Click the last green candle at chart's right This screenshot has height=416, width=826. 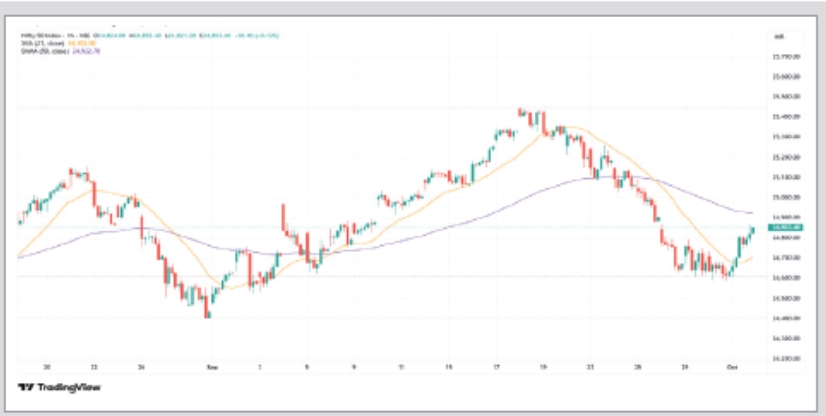click(x=752, y=231)
